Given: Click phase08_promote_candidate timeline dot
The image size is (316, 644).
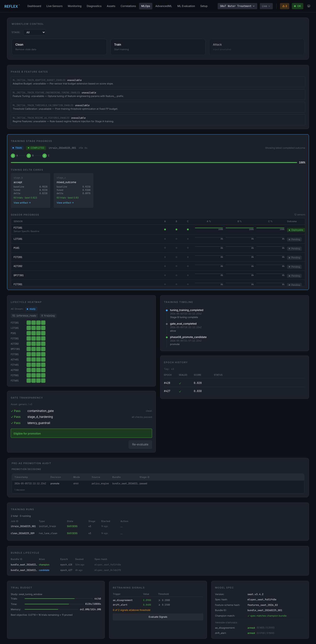Looking at the screenshot, I should point(167,337).
